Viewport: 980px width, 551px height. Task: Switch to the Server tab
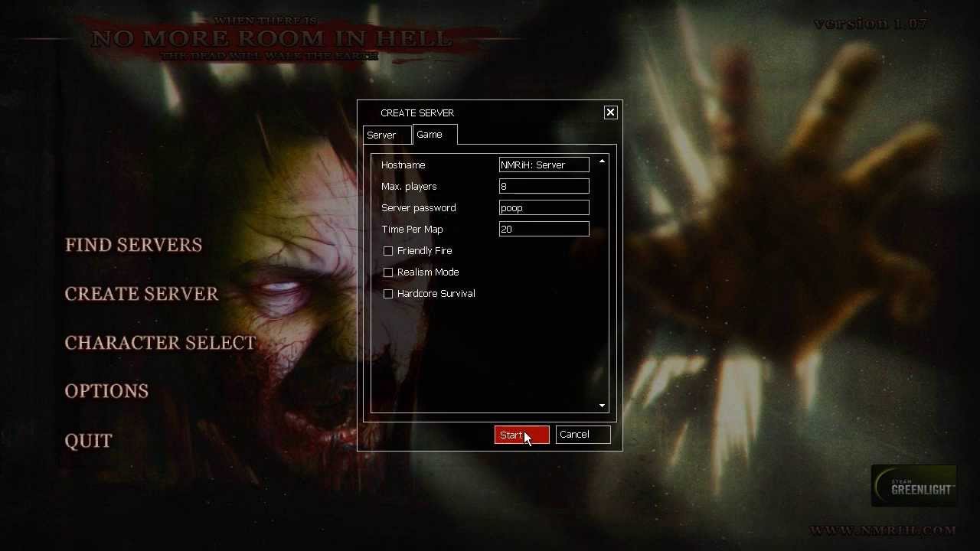[x=387, y=135]
